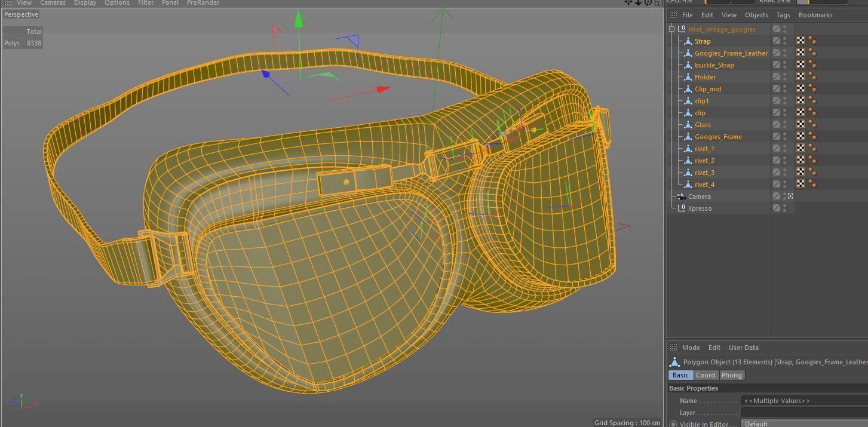
Task: Toggle editor visibility dot for Strap
Action: 785,39
